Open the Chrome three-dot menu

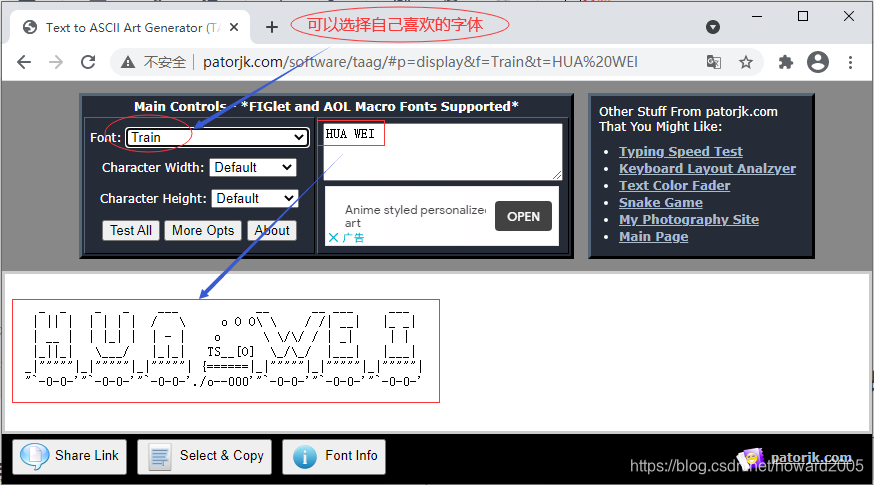coord(850,62)
